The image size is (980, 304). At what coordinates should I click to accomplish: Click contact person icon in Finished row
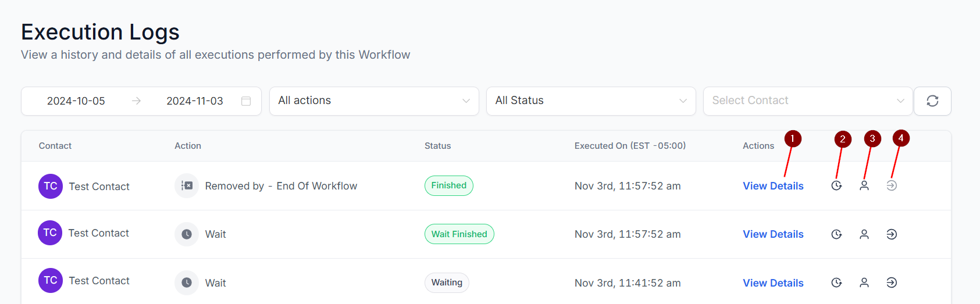click(864, 186)
